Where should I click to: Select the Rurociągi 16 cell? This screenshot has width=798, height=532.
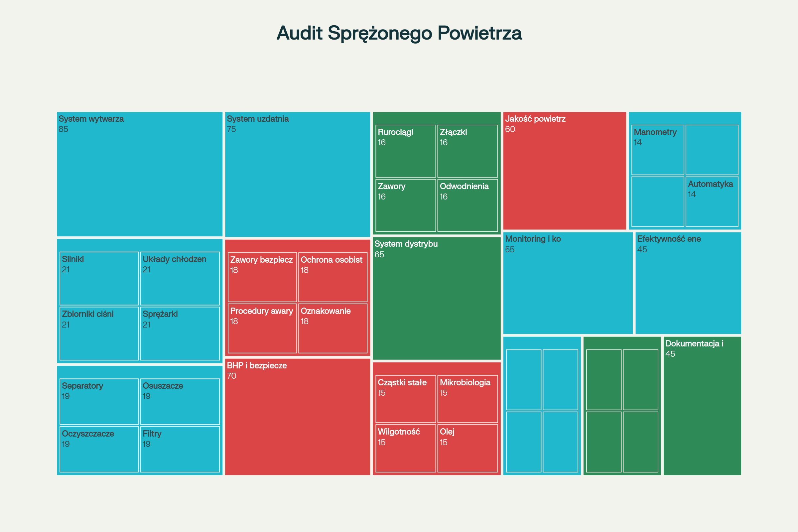(x=405, y=151)
